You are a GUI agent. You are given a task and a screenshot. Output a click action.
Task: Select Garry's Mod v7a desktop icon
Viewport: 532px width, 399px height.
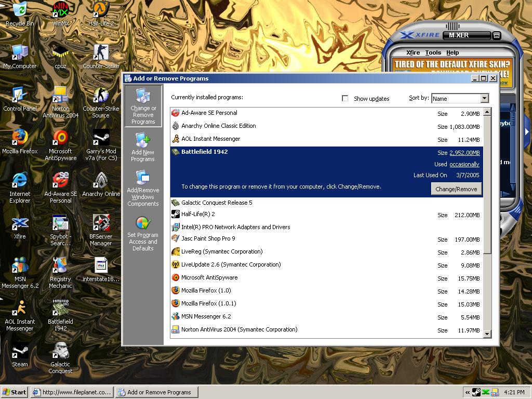101,144
